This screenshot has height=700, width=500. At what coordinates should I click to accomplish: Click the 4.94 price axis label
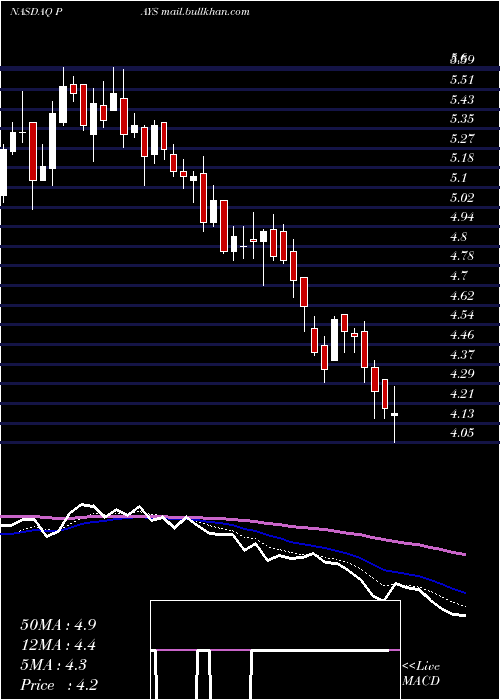tap(462, 217)
